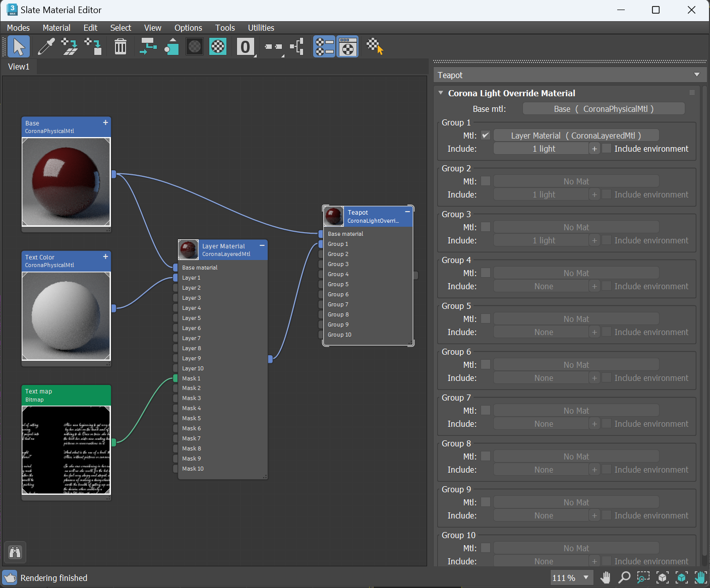
Task: Click the Group 1 plus add-light button
Action: coord(595,149)
